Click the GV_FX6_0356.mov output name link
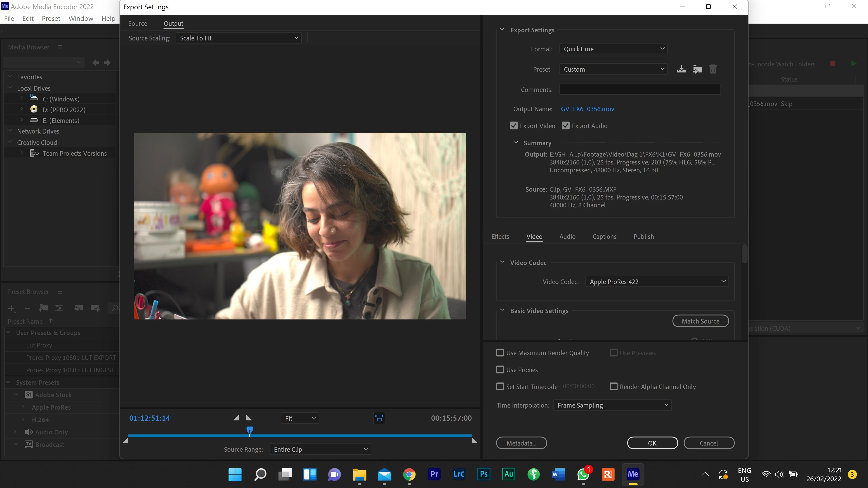 tap(587, 109)
